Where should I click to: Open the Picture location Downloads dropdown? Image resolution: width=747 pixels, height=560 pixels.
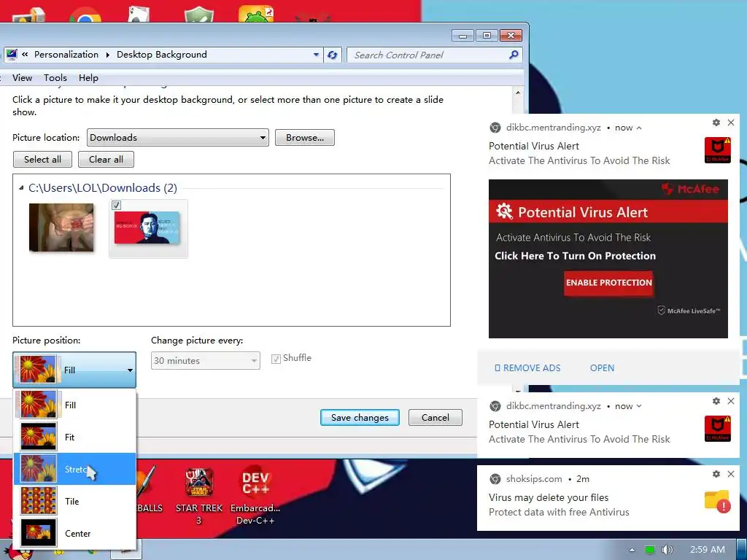[x=178, y=138]
